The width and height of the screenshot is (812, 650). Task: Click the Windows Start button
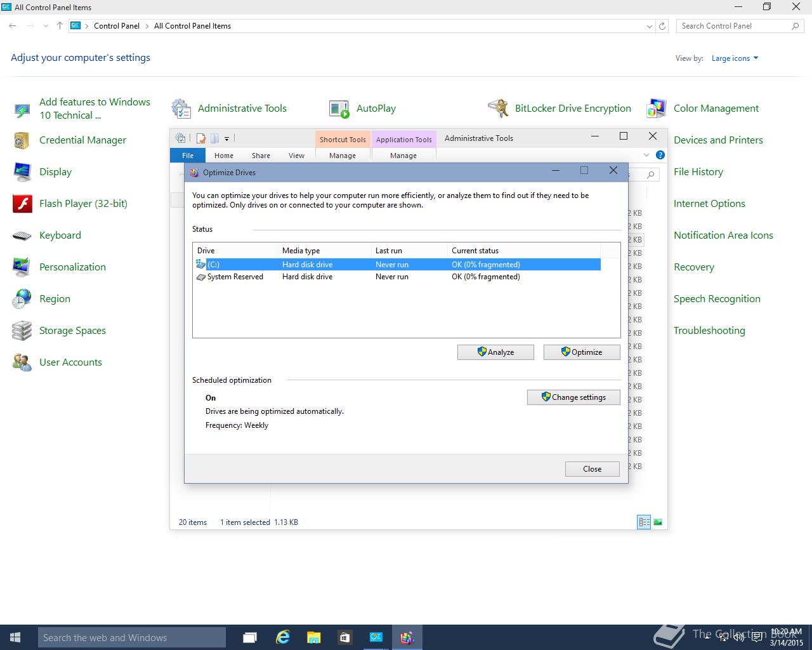[x=16, y=637]
